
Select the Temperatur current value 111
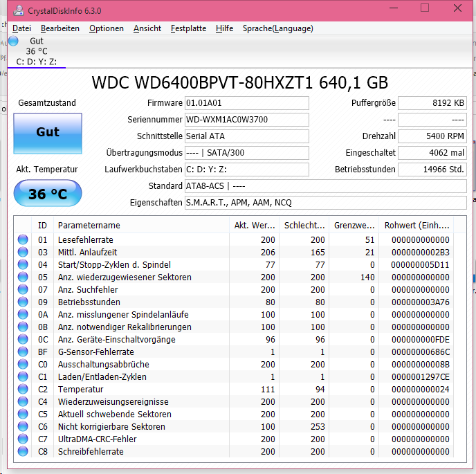pyautogui.click(x=268, y=390)
